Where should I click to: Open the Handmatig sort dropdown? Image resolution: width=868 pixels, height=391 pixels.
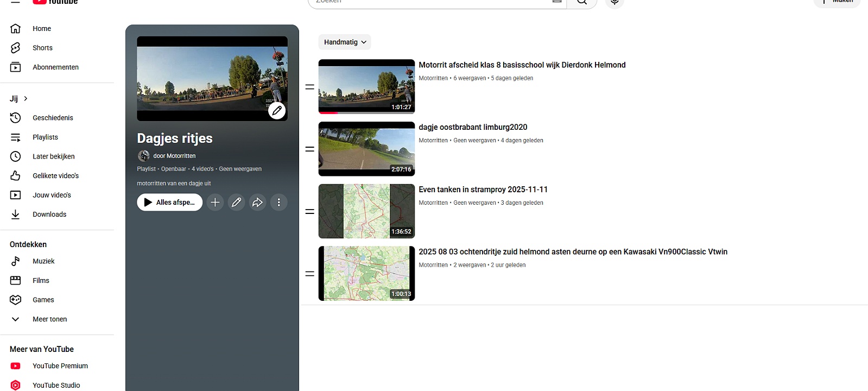[x=345, y=42]
